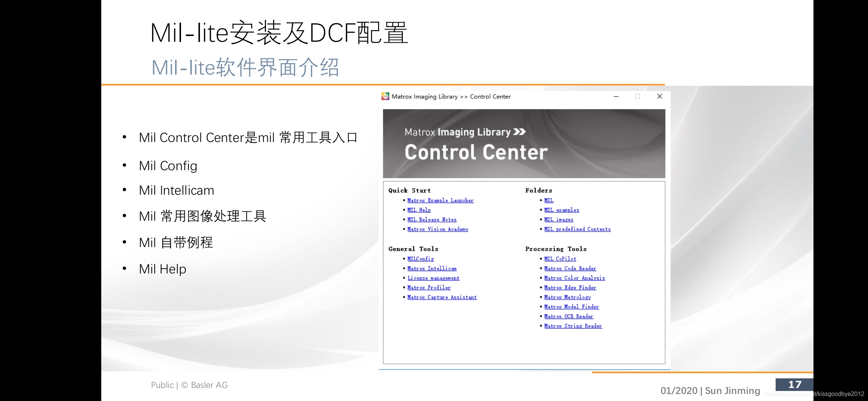Launch MIL CoPilot
The width and height of the screenshot is (868, 401).
click(559, 259)
